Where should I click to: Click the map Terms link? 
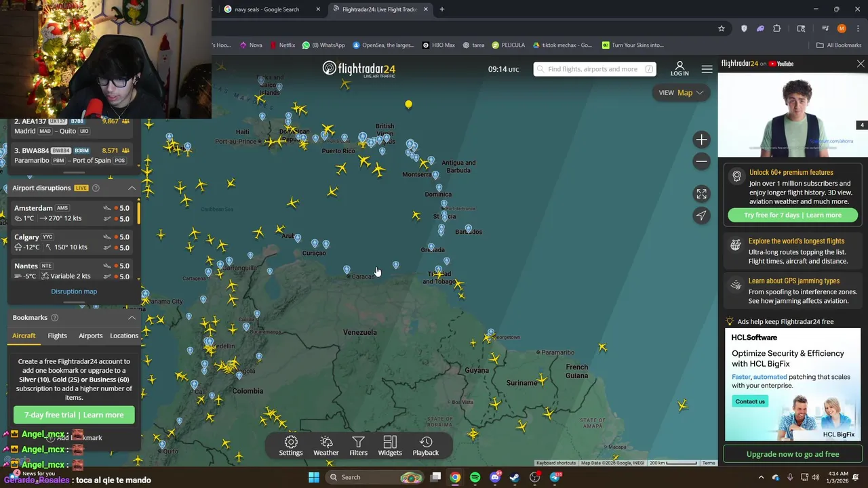point(709,463)
